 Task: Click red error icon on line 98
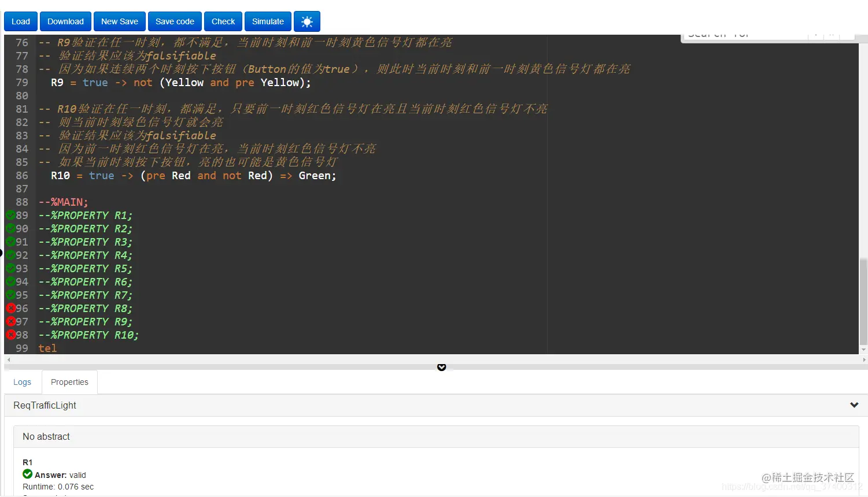coord(10,335)
